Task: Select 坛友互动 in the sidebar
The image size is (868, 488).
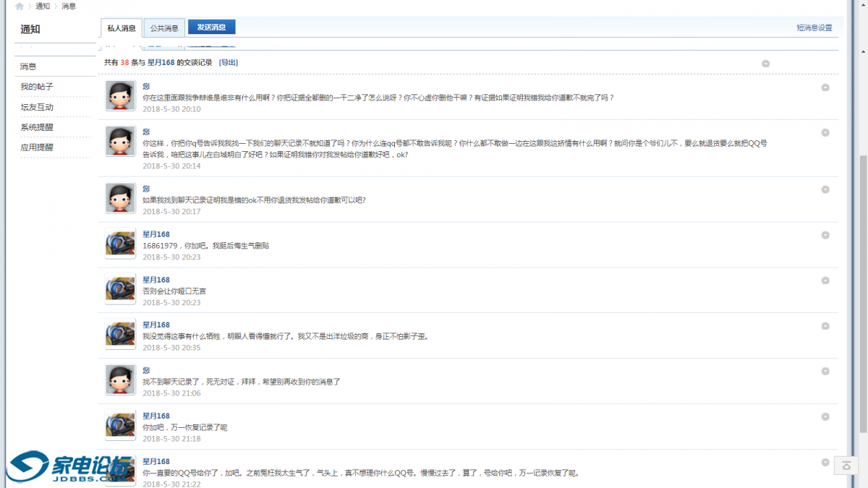Action: 37,107
